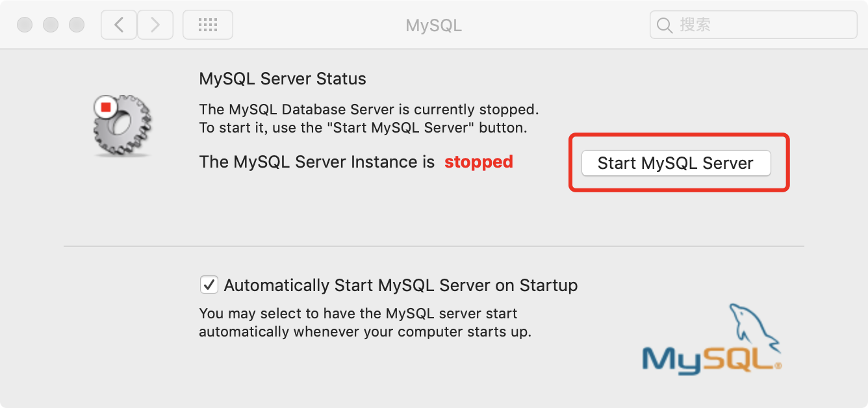Select the MySQL Server Status heading
This screenshot has height=408, width=868.
pos(283,79)
